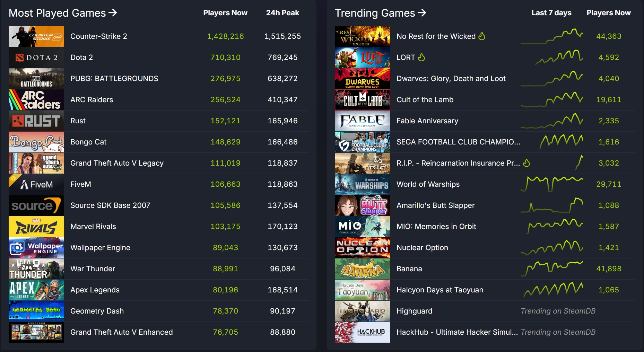Open the Wallpaper Engine title link
This screenshot has height=352, width=644.
[x=101, y=248]
